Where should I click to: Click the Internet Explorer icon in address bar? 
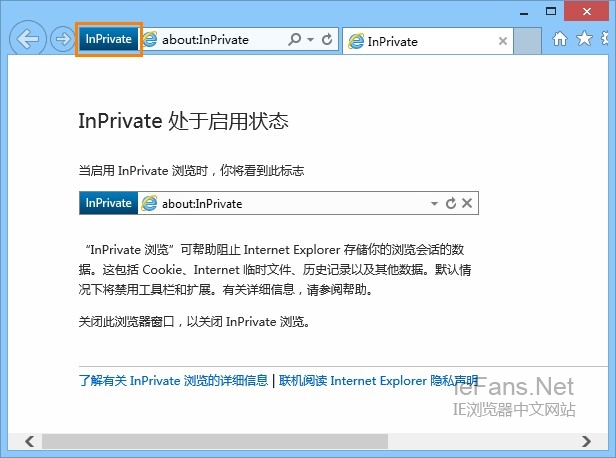point(150,39)
